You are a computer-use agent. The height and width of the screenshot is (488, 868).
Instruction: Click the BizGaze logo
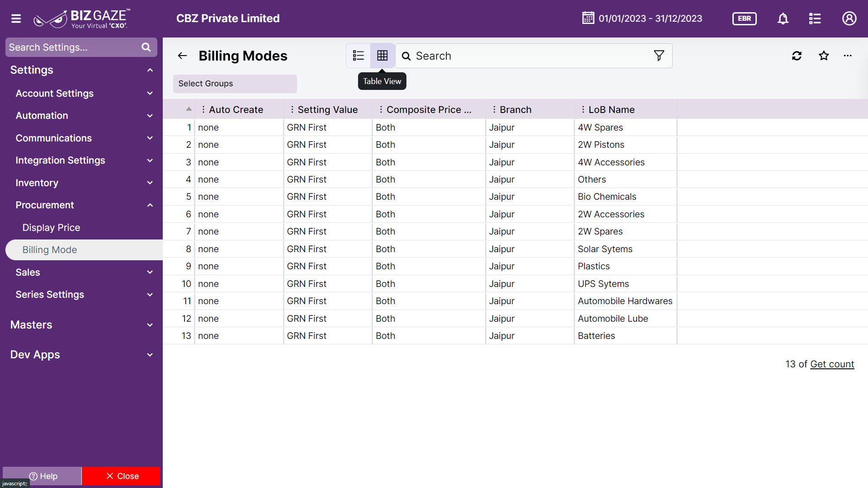(x=82, y=19)
